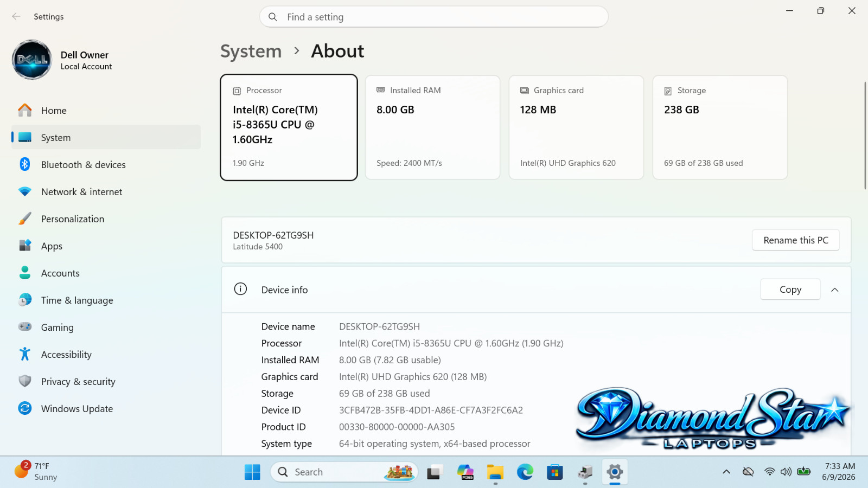Screen dimensions: 868x488
Task: Click the System breadcrumb link
Action: click(251, 51)
